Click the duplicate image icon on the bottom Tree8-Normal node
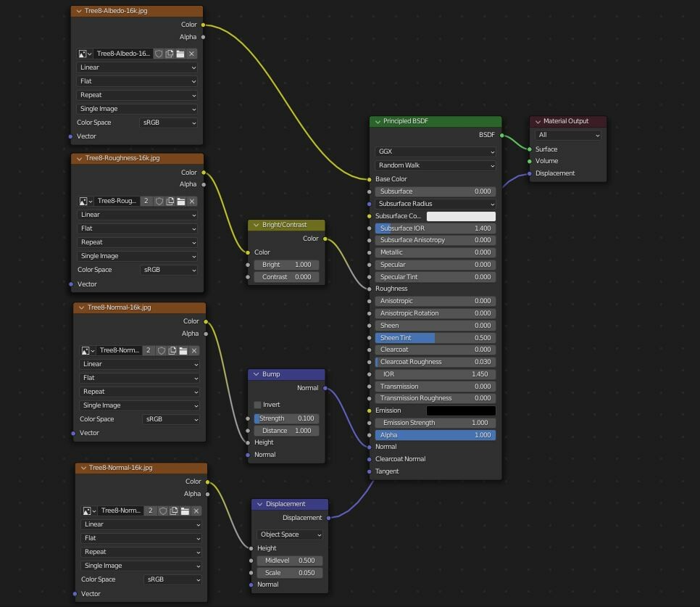Viewport: 700px width, 607px height. (x=174, y=511)
